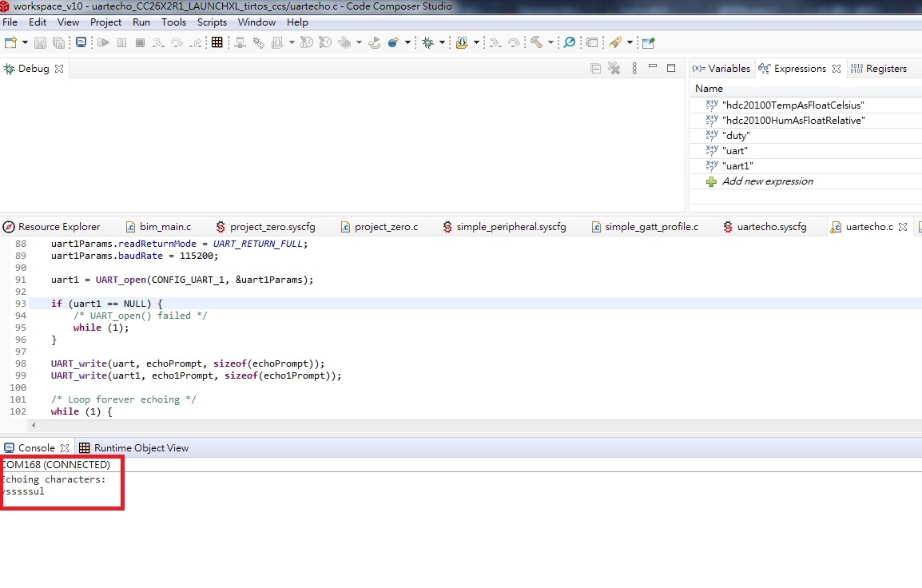
Task: Click the Resume debug icon
Action: [103, 42]
